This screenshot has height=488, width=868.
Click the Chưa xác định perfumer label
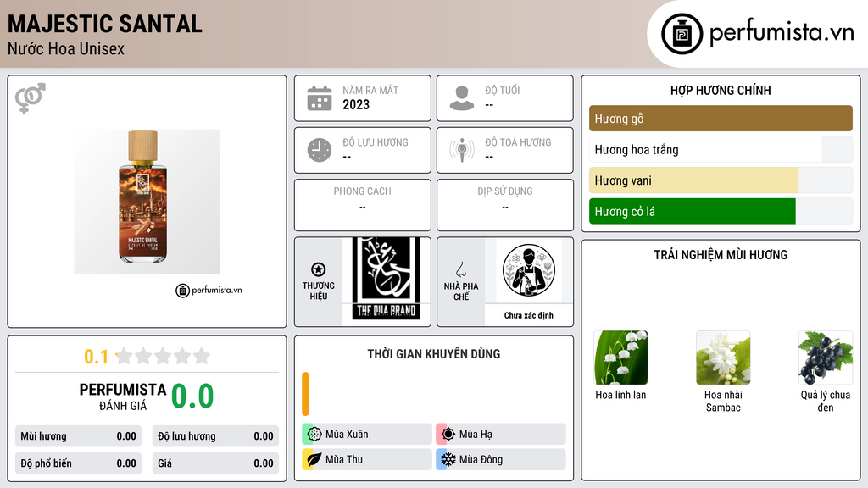[529, 315]
